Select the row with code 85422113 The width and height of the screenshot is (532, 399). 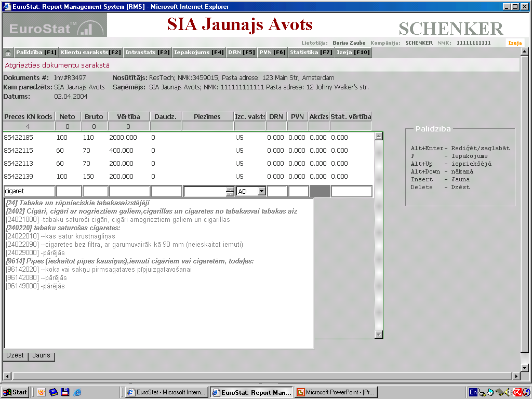coord(189,163)
